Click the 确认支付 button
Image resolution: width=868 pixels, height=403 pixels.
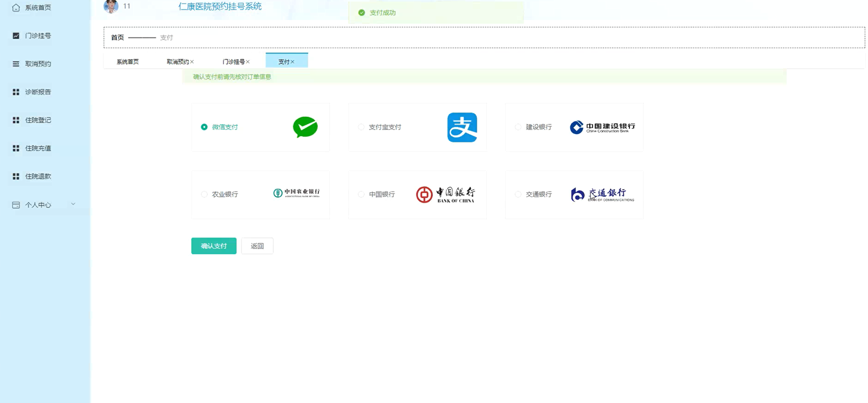(x=214, y=246)
